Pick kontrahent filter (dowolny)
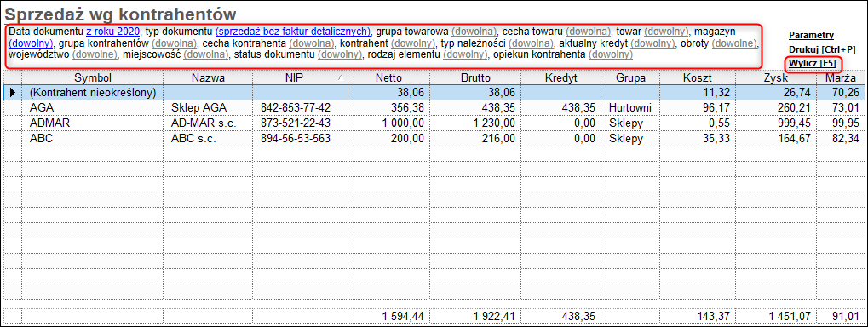The width and height of the screenshot is (868, 327). 413,43
